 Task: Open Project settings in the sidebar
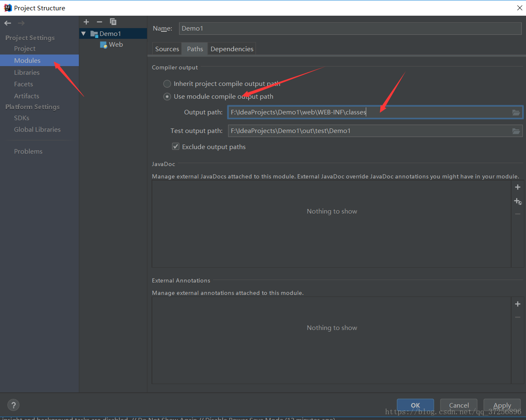pyautogui.click(x=25, y=49)
